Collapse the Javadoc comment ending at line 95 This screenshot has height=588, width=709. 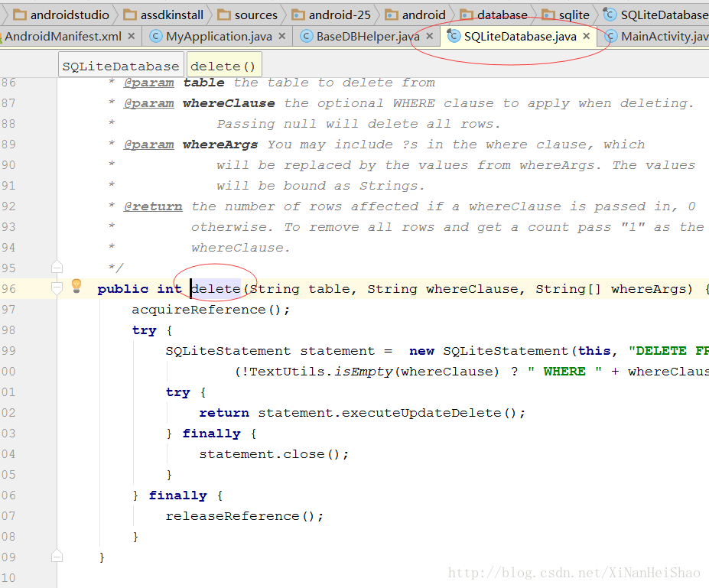57,268
